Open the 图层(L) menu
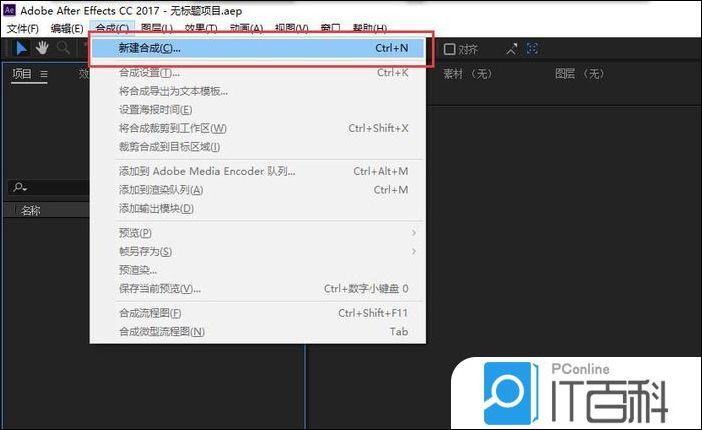 tap(156, 28)
